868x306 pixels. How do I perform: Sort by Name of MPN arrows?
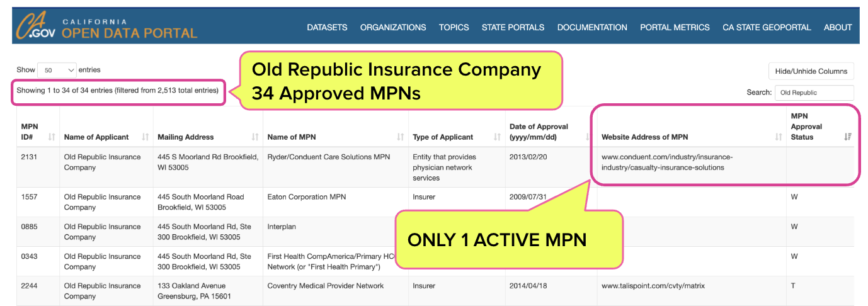tap(401, 137)
